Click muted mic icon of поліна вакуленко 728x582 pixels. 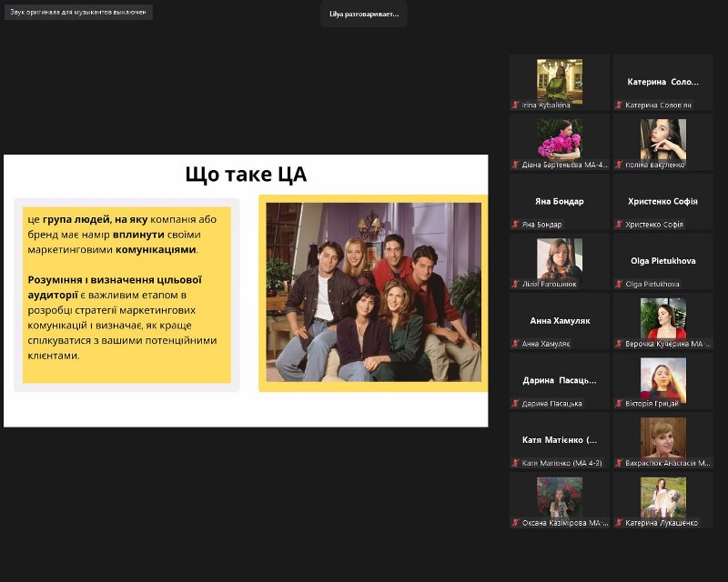[x=619, y=165]
